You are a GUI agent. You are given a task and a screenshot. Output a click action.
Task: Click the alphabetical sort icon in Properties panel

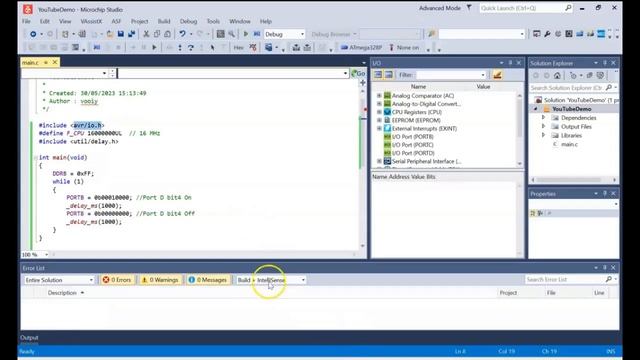point(540,213)
